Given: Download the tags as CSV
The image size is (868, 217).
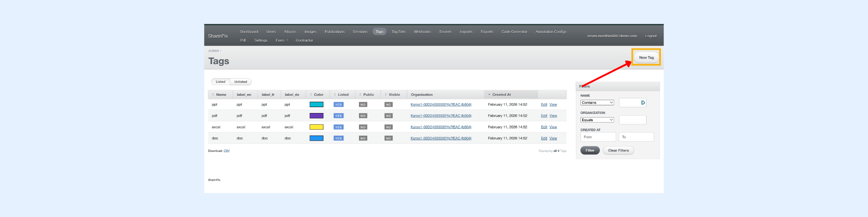Looking at the screenshot, I should 226,151.
